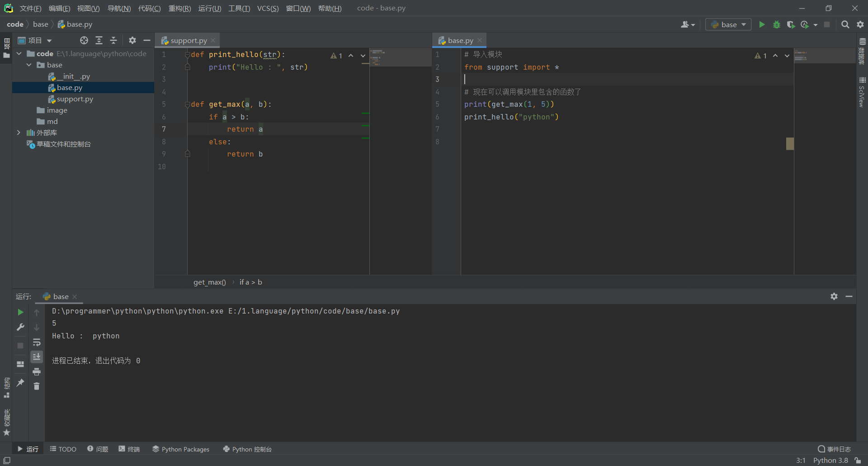This screenshot has width=868, height=466.
Task: Open 事件日志 event log
Action: pyautogui.click(x=835, y=449)
